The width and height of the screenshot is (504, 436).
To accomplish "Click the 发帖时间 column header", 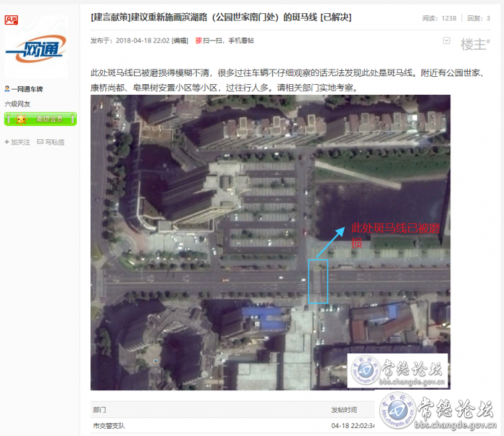I will tap(344, 409).
